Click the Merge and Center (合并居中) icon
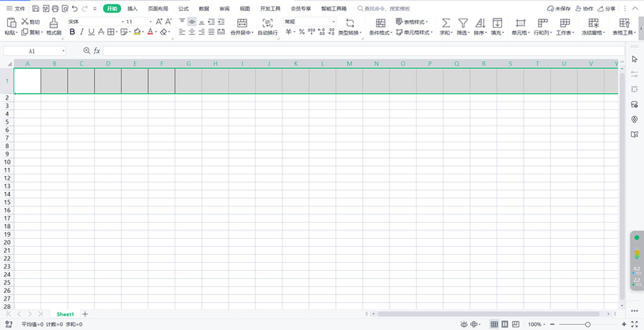 coord(241,22)
